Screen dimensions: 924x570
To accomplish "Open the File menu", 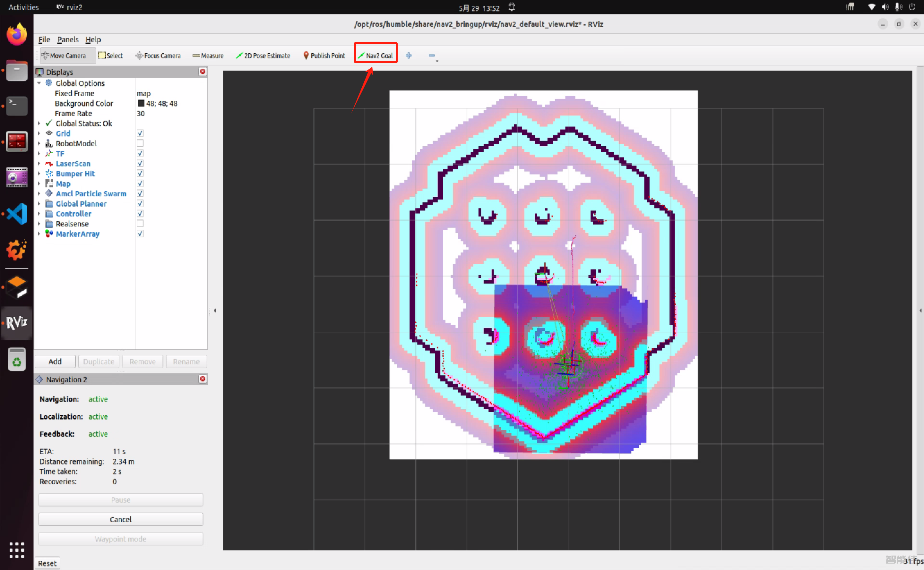I will [x=44, y=39].
